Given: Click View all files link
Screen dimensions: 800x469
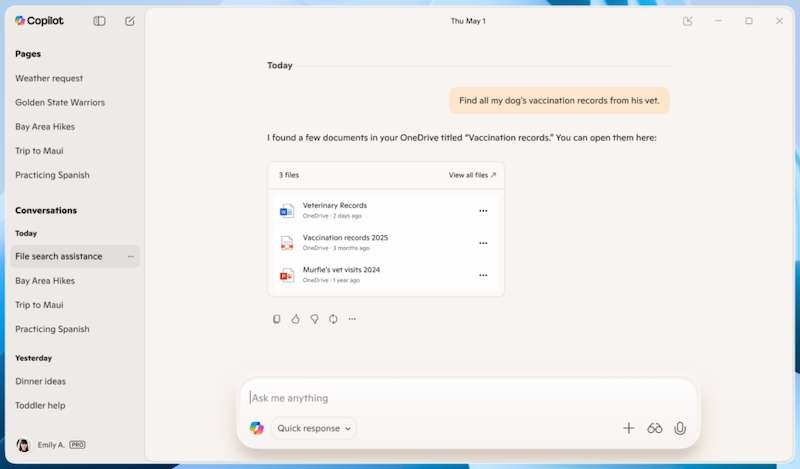Looking at the screenshot, I should click(472, 175).
